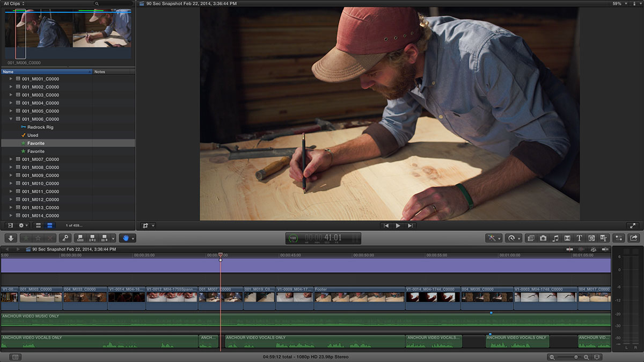644x362 pixels.
Task: Click the Notes column header
Action: [x=114, y=71]
